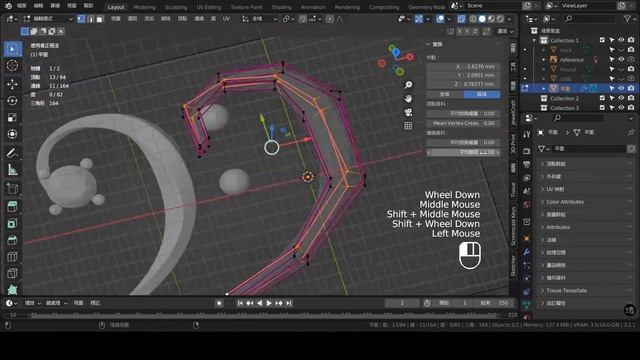
Task: Select the Transform tool
Action: click(x=12, y=134)
